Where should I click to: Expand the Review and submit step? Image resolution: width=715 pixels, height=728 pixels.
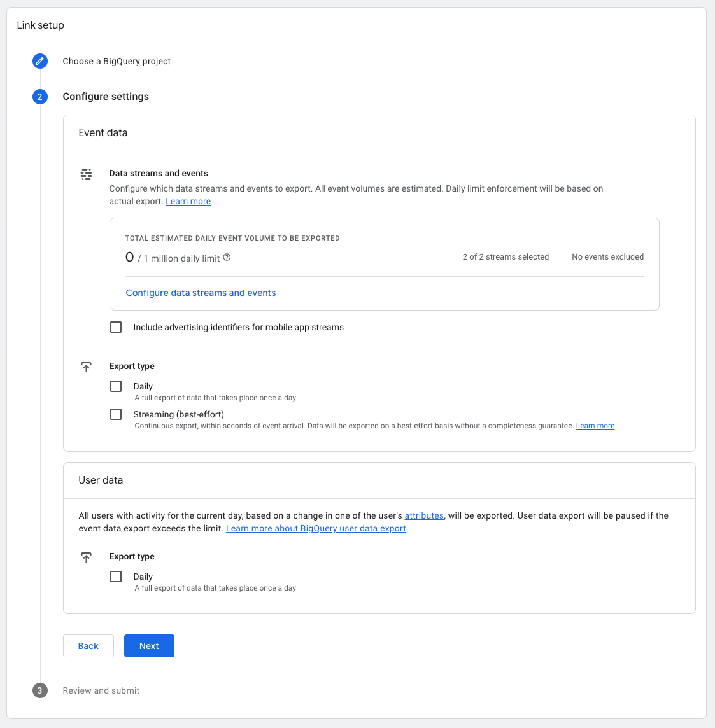tap(101, 690)
